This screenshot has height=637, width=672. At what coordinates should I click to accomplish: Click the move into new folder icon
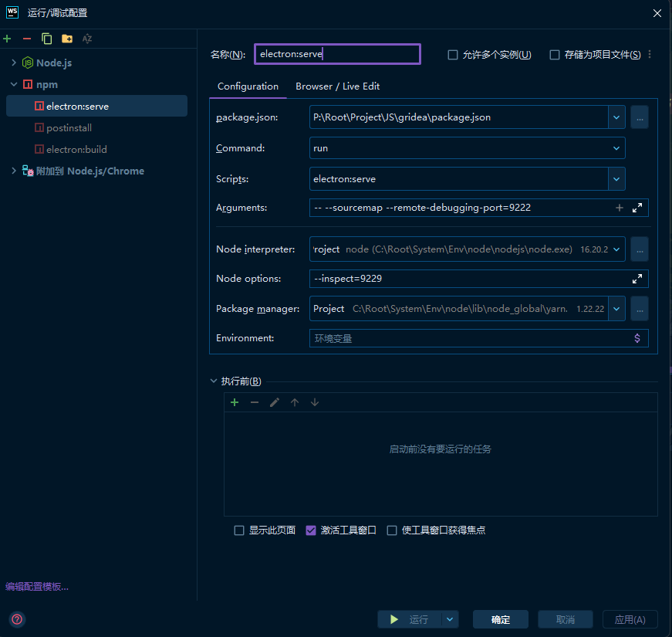(x=67, y=39)
